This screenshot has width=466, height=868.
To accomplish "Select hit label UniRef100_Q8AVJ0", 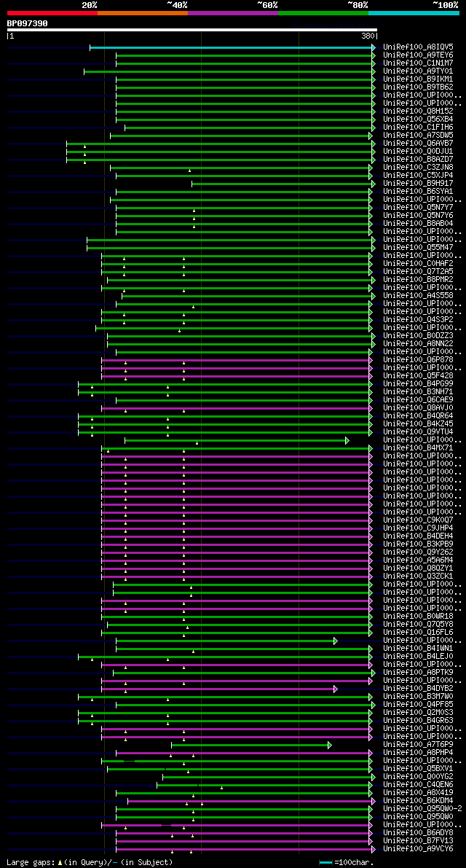I will coord(418,409).
